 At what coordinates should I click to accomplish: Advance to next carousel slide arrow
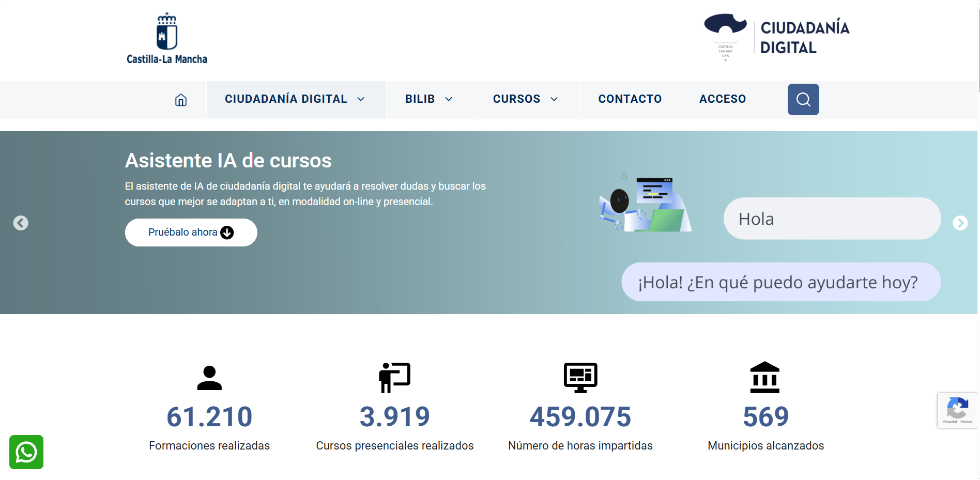point(960,223)
